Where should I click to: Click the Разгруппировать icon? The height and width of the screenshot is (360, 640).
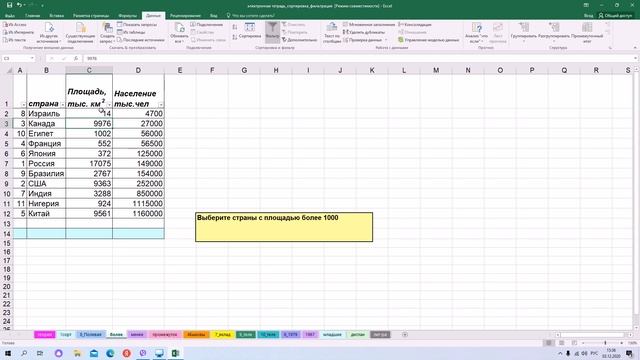[x=553, y=32]
